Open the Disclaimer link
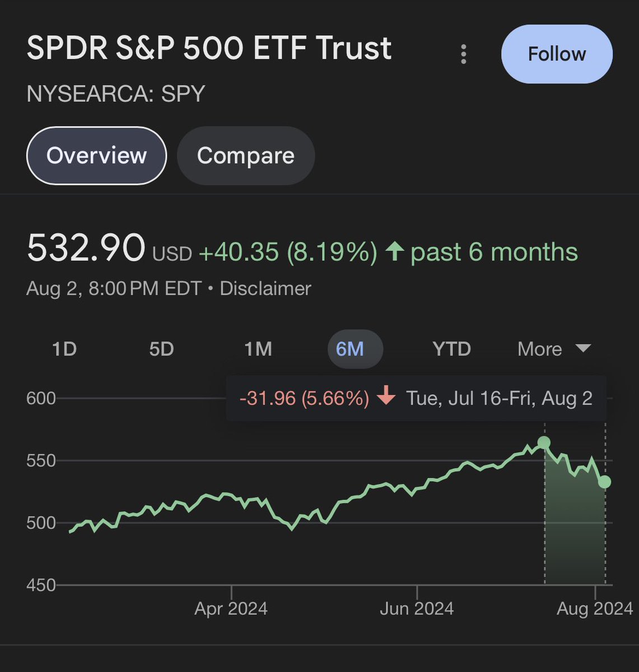The width and height of the screenshot is (639, 672). coord(265,288)
